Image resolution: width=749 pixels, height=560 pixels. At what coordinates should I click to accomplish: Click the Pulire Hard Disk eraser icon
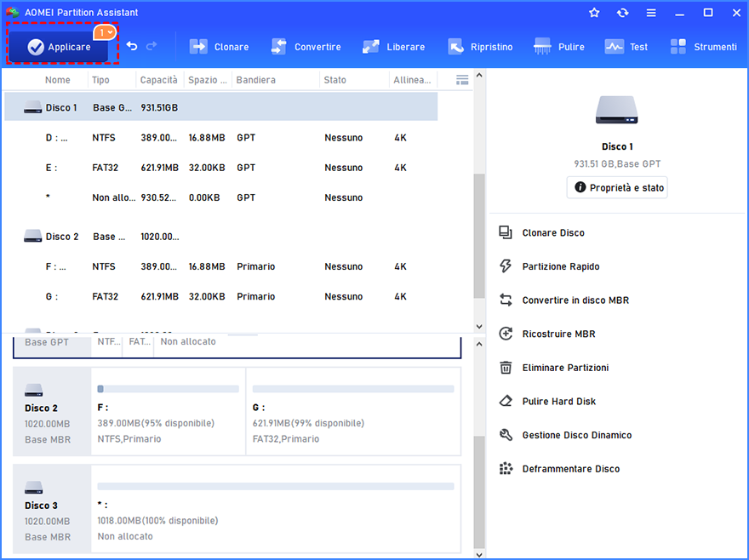click(x=506, y=401)
